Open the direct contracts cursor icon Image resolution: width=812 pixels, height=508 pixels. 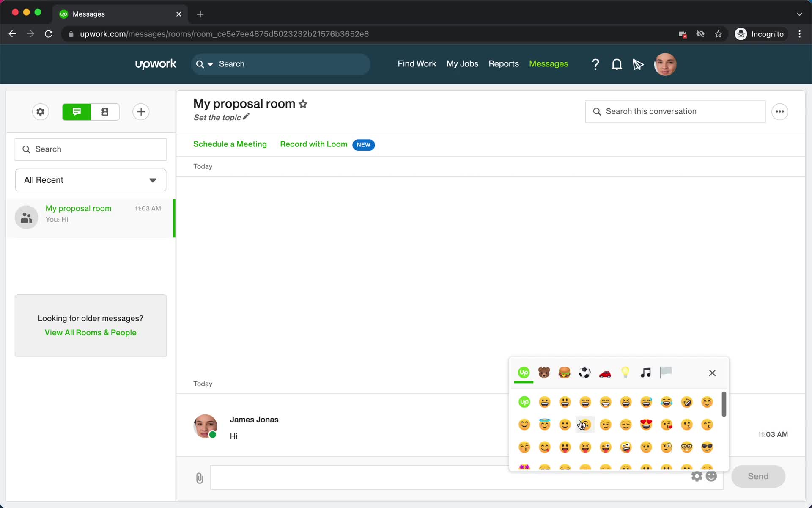coord(638,64)
